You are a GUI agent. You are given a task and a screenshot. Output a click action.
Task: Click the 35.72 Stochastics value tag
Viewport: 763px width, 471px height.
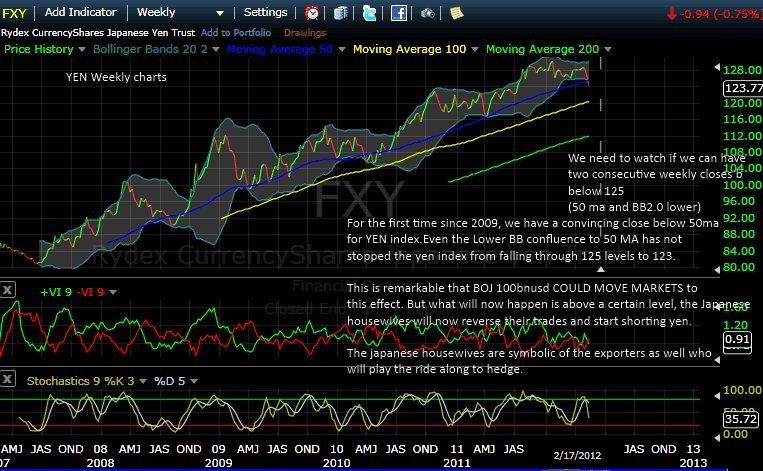741,419
